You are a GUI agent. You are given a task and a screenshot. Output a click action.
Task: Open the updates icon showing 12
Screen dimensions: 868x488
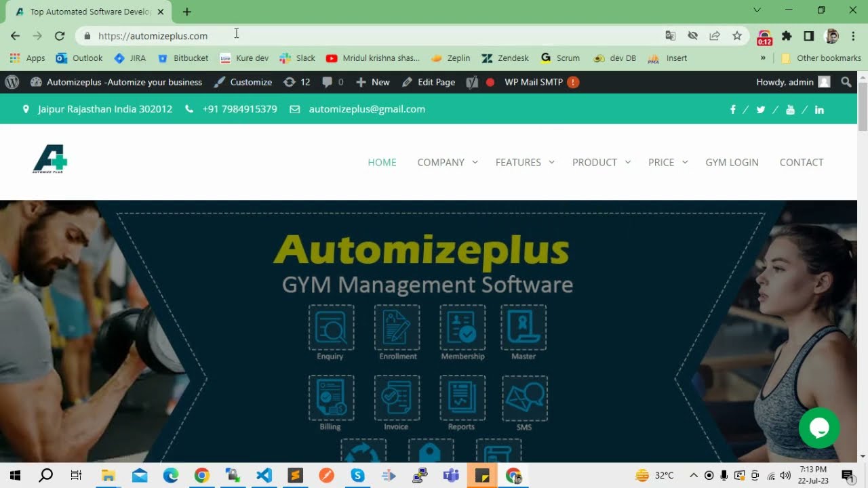(x=297, y=82)
